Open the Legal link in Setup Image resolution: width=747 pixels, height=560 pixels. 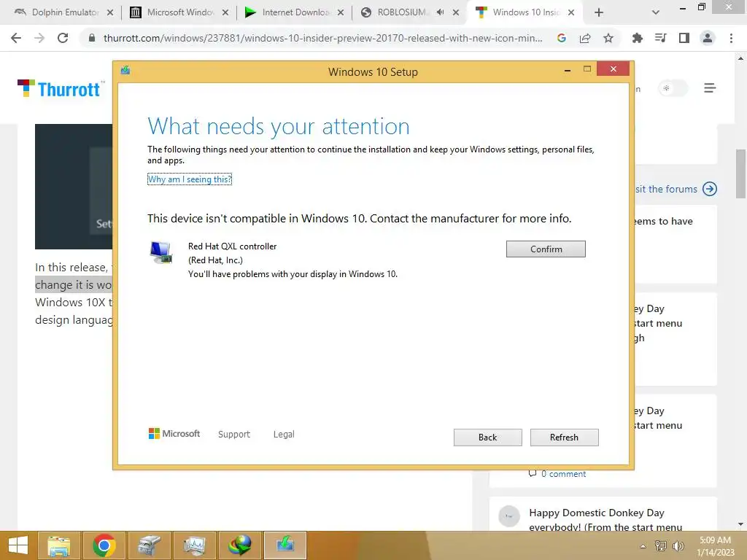(x=284, y=435)
